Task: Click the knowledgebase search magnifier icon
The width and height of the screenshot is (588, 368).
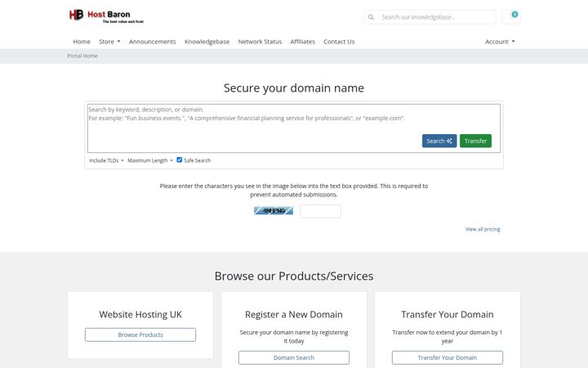Action: 371,17
